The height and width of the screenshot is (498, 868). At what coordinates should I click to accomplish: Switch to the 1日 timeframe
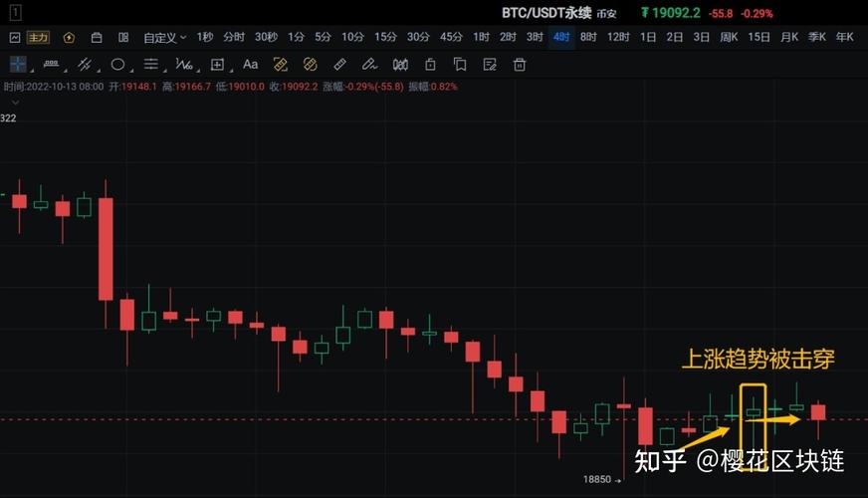coord(648,37)
